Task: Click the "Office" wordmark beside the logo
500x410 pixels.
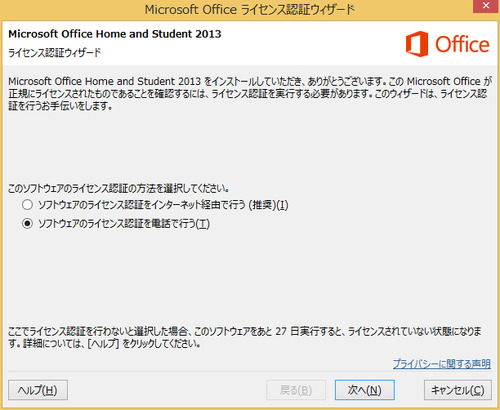Action: 462,44
